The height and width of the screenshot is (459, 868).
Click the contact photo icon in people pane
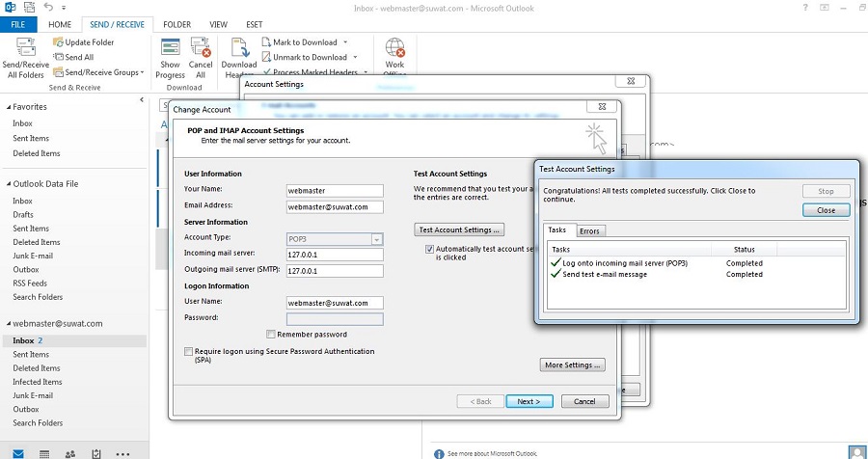click(855, 453)
